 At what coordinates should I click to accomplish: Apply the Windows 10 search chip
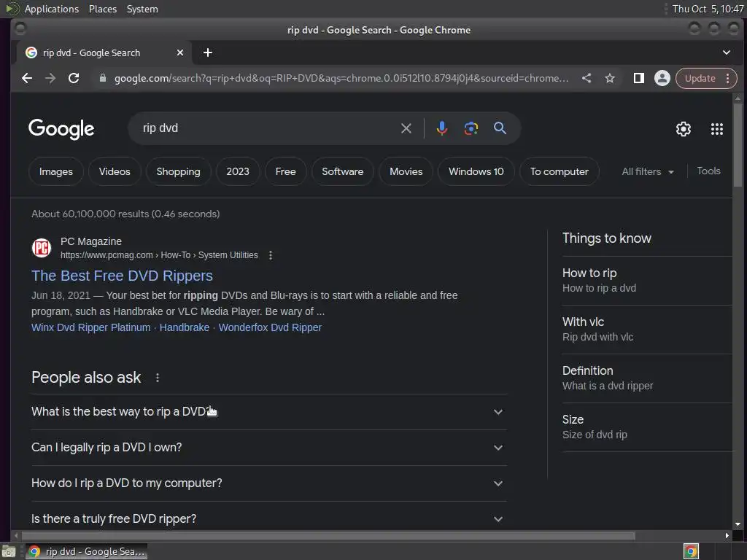(476, 171)
